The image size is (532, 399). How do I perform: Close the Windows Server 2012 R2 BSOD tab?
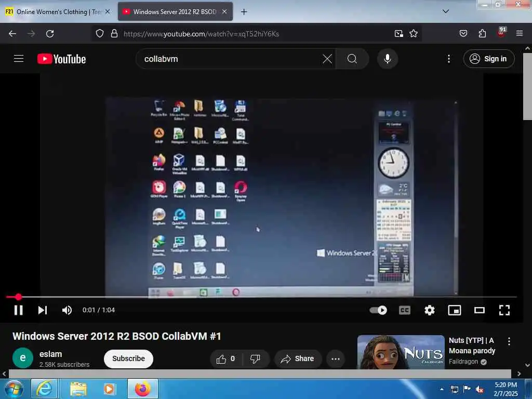[x=224, y=11]
